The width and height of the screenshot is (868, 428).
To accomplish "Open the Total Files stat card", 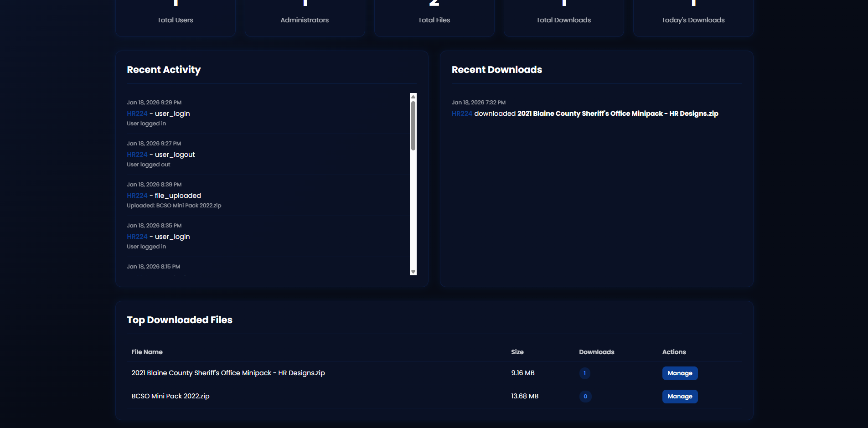I will click(434, 17).
